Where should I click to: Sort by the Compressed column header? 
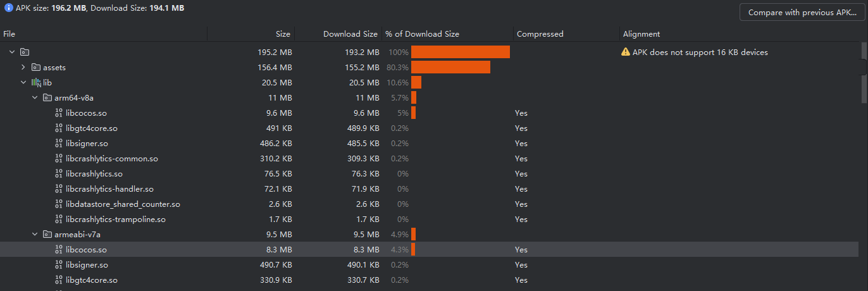540,34
